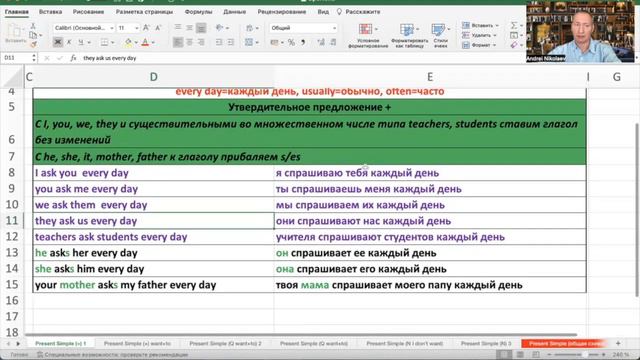The image size is (640, 360).
Task: Open the font name combo box
Action: pos(84,28)
